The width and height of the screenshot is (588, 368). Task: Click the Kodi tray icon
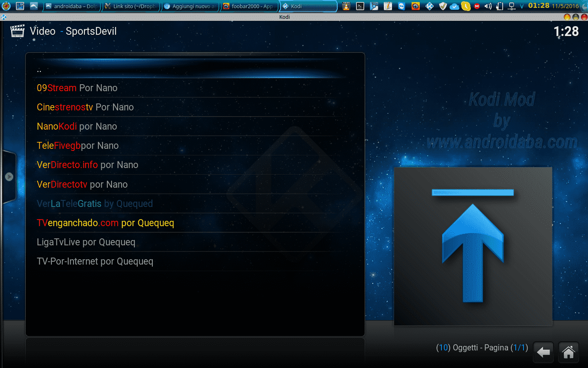[430, 6]
